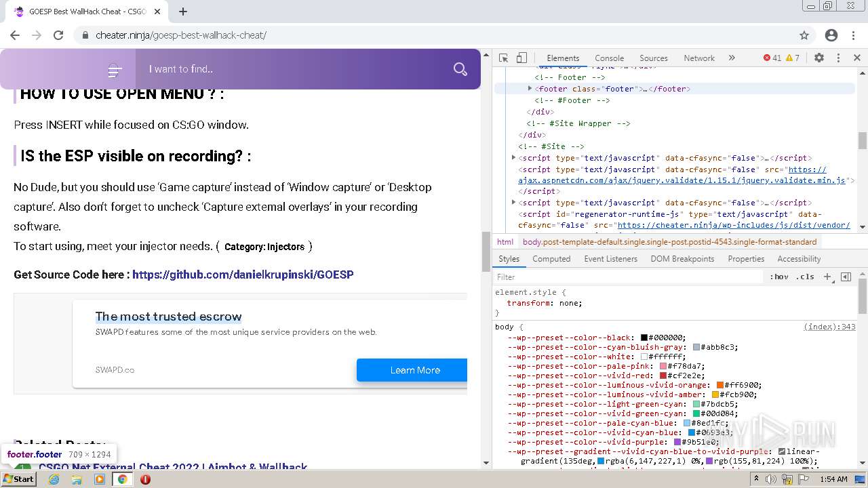
Task: Open the DevTools three-dot customize menu
Action: pyautogui.click(x=838, y=58)
